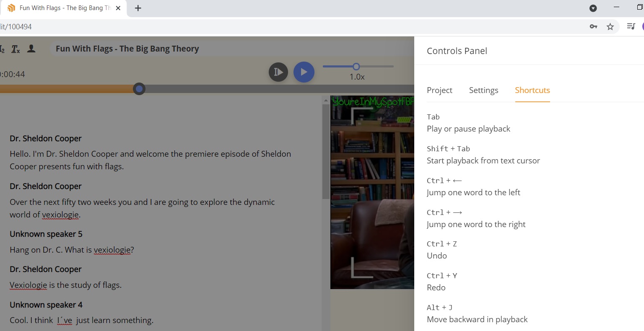
Task: Click the speaker name above 'Vexiologie is the study'
Action: (46, 269)
